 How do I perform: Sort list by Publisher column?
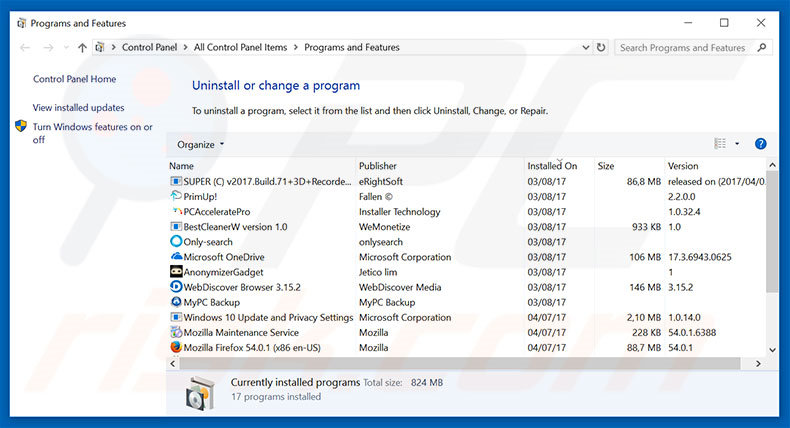[x=378, y=166]
